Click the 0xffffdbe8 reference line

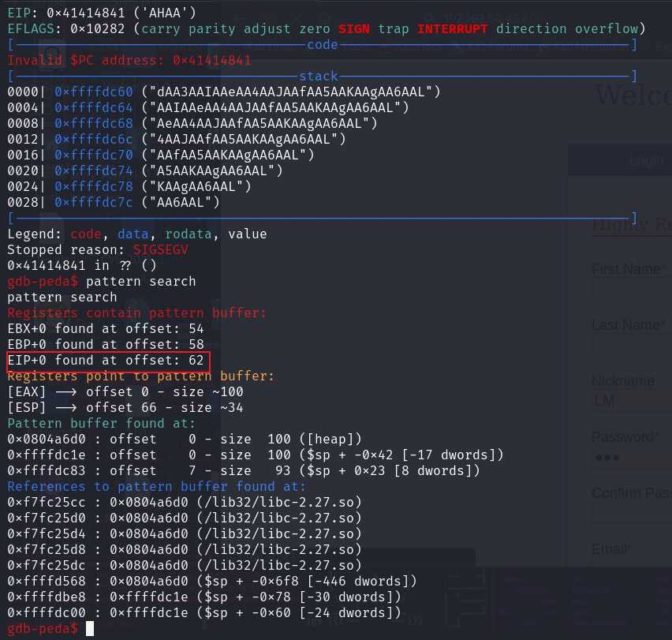click(x=204, y=597)
